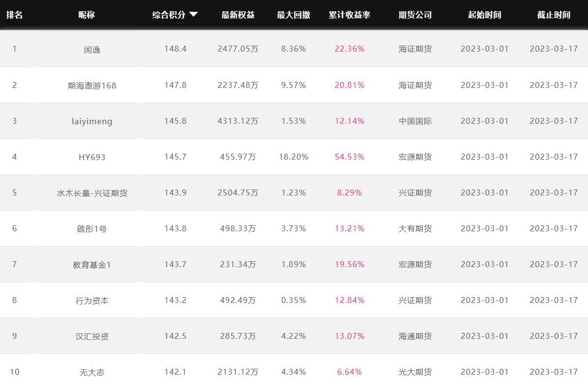Image resolution: width=588 pixels, height=385 pixels.
Task: Select 兴证期货 in 行为资本 row
Action: (x=415, y=300)
